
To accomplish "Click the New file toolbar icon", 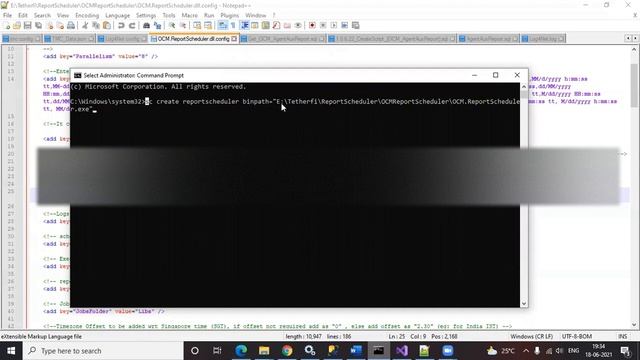I will (x=7, y=25).
